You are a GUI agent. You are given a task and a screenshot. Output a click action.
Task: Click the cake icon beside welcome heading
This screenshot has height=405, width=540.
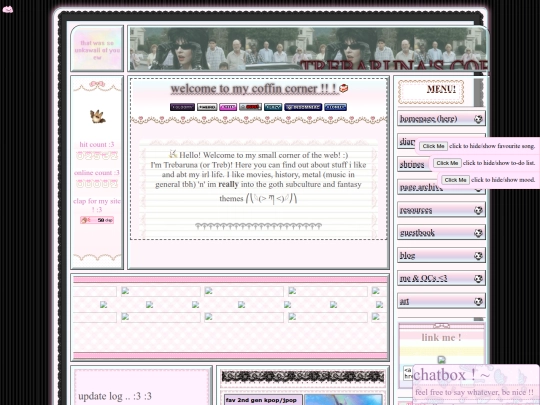(343, 88)
